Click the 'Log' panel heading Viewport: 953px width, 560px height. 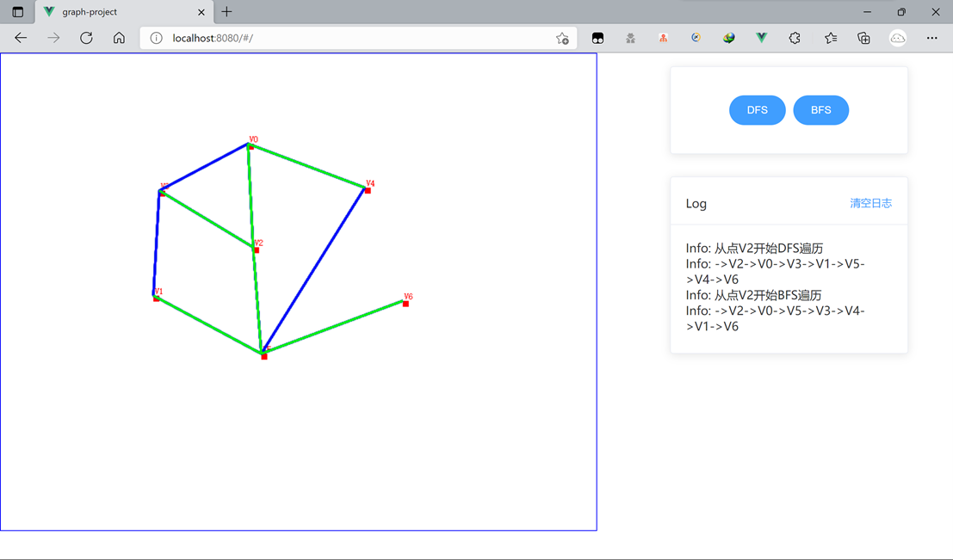coord(696,204)
